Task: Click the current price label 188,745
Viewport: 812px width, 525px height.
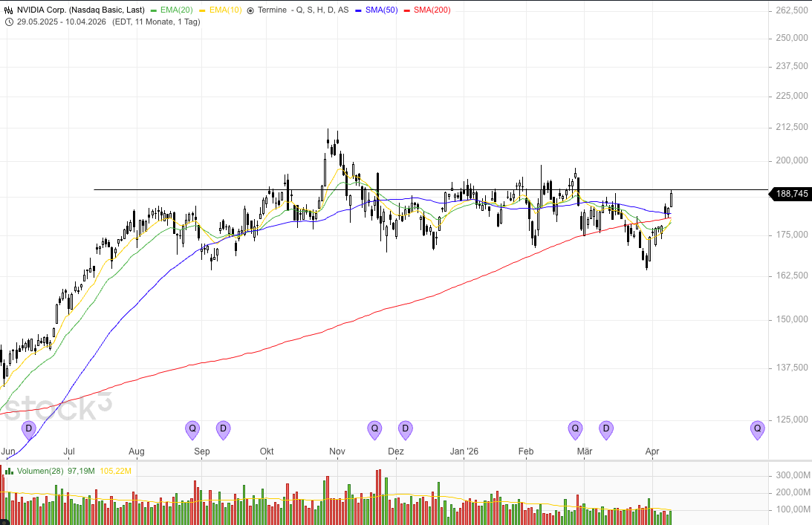Action: pyautogui.click(x=791, y=194)
